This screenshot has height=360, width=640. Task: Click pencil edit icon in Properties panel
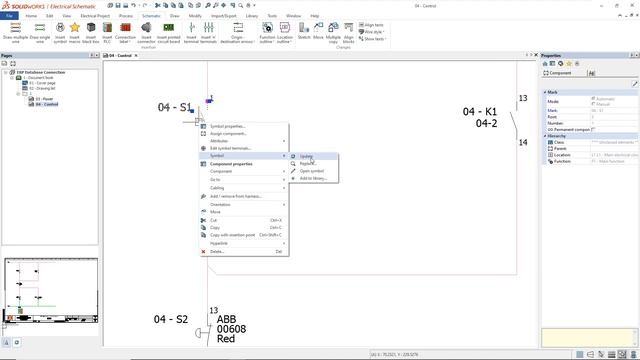click(635, 84)
